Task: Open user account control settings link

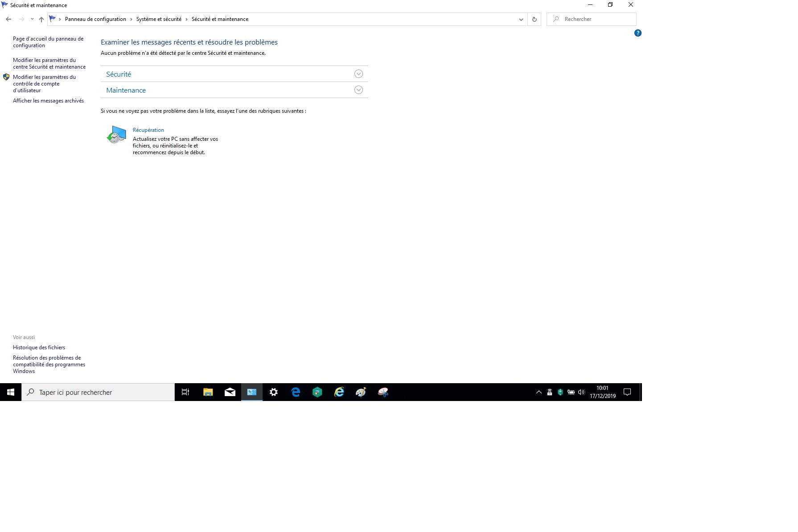Action: (44, 84)
